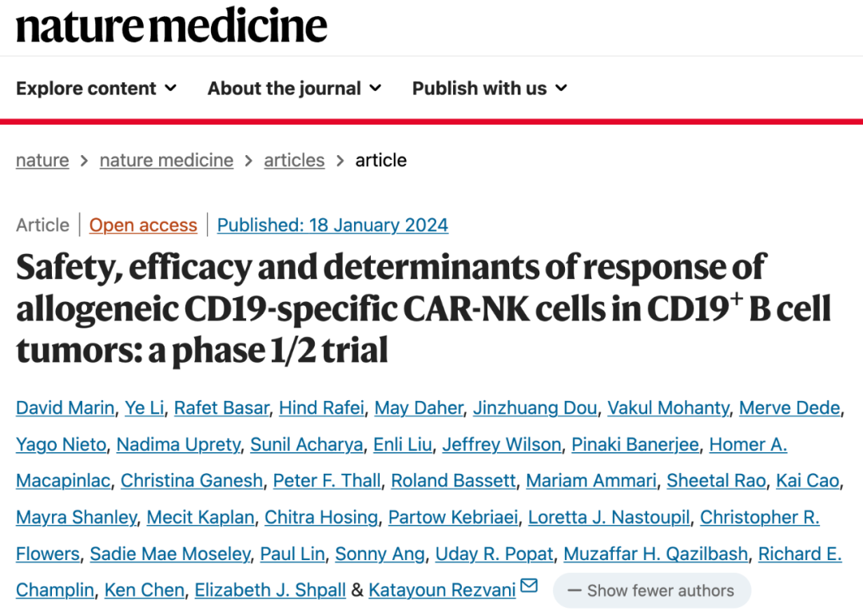The width and height of the screenshot is (863, 616).
Task: Open author Ken Chen's details
Action: [145, 590]
